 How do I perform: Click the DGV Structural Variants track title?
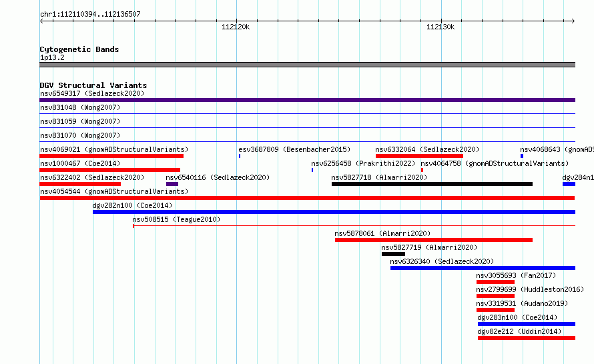(x=93, y=85)
